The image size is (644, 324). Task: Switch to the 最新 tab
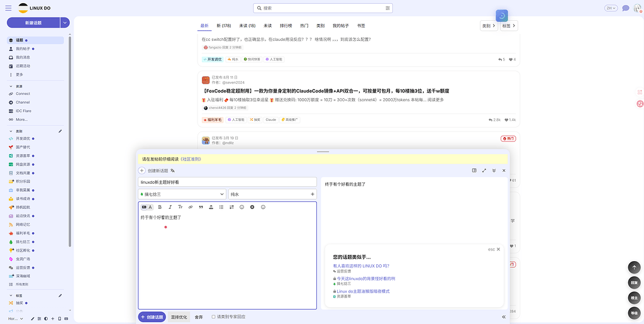point(204,25)
